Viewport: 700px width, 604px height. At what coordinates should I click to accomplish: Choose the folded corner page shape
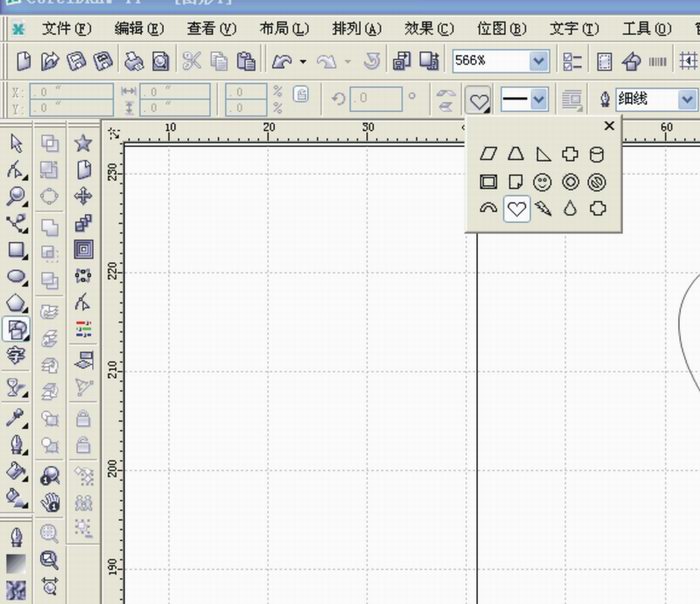(x=516, y=182)
